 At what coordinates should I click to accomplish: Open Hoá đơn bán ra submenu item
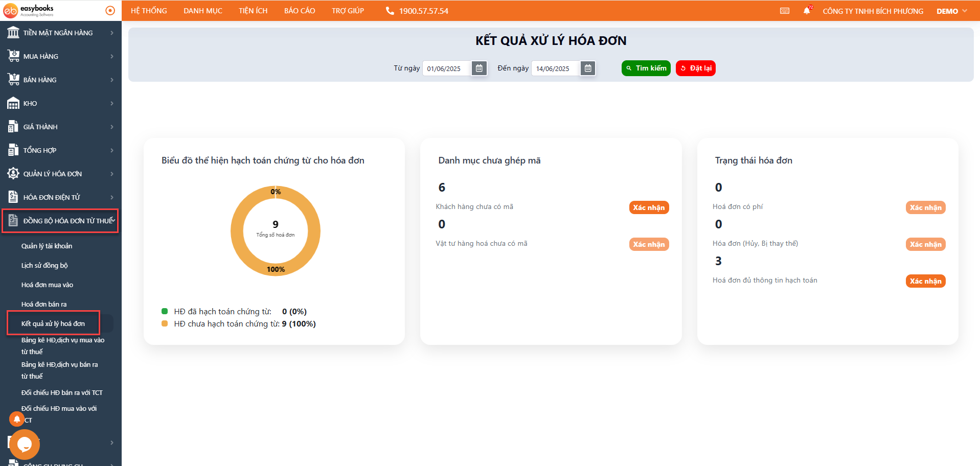pos(44,304)
